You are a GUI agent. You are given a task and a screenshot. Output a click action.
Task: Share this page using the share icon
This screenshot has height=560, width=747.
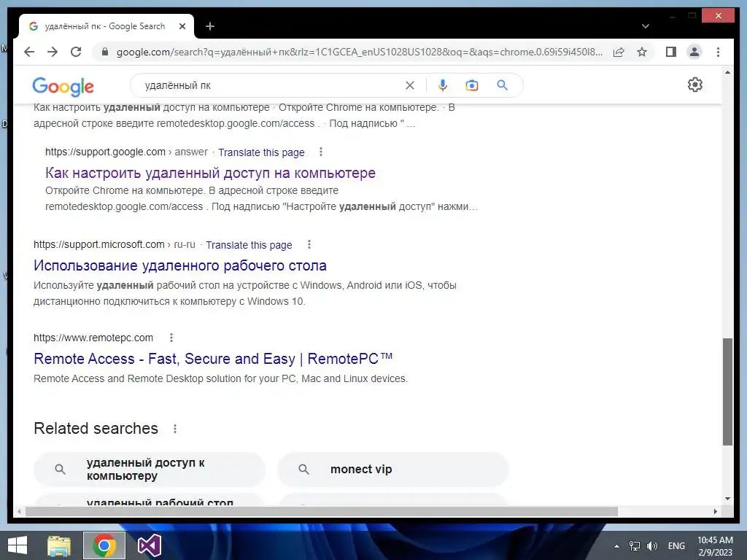coord(619,52)
